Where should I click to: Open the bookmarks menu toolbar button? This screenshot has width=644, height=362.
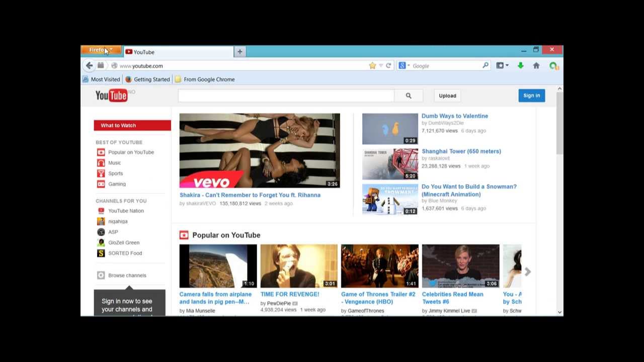tap(502, 66)
